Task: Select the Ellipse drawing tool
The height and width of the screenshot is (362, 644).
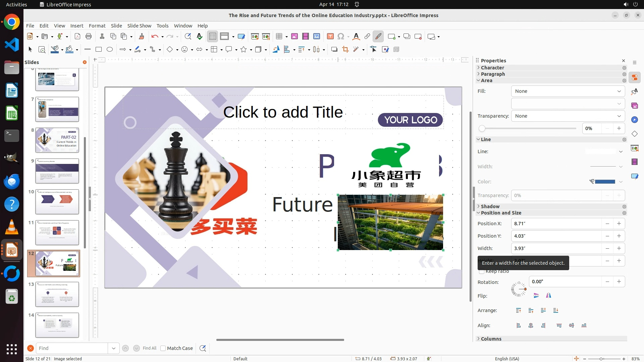Action: 110,50
